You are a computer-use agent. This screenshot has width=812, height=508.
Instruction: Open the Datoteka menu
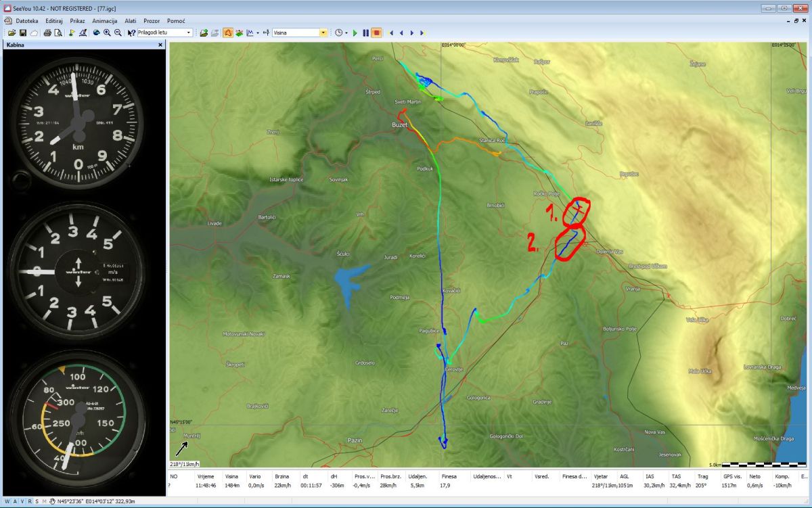pyautogui.click(x=27, y=21)
